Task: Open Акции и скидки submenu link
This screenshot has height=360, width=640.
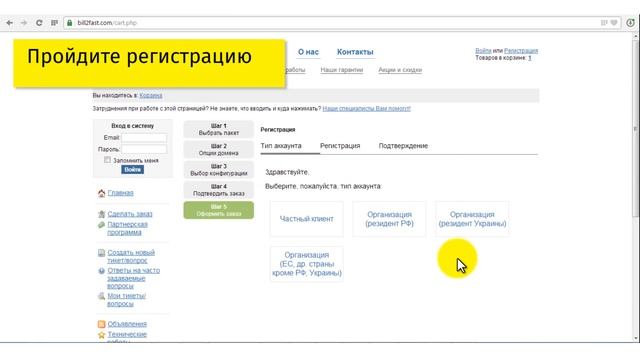Action: [x=400, y=70]
